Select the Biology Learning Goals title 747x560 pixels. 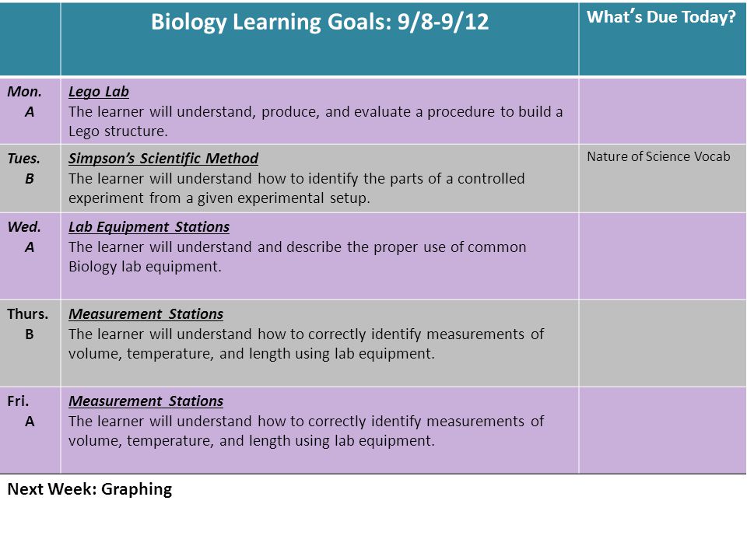point(320,22)
